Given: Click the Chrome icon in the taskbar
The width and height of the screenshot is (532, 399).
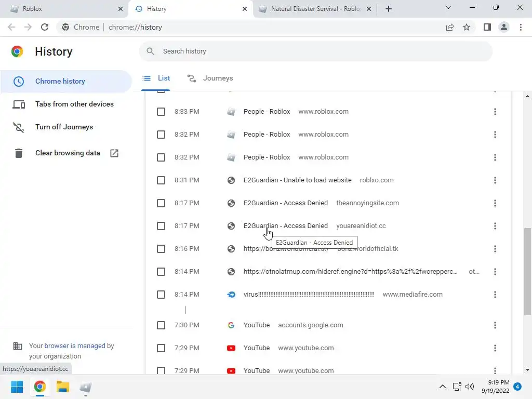Looking at the screenshot, I should 39,387.
